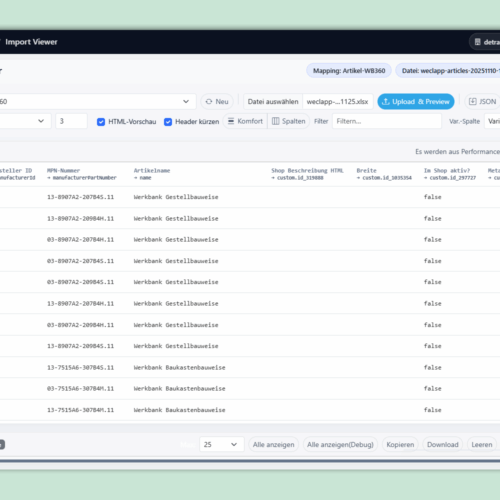500x500 pixels.
Task: Click the Artikelname column header
Action: point(152,174)
